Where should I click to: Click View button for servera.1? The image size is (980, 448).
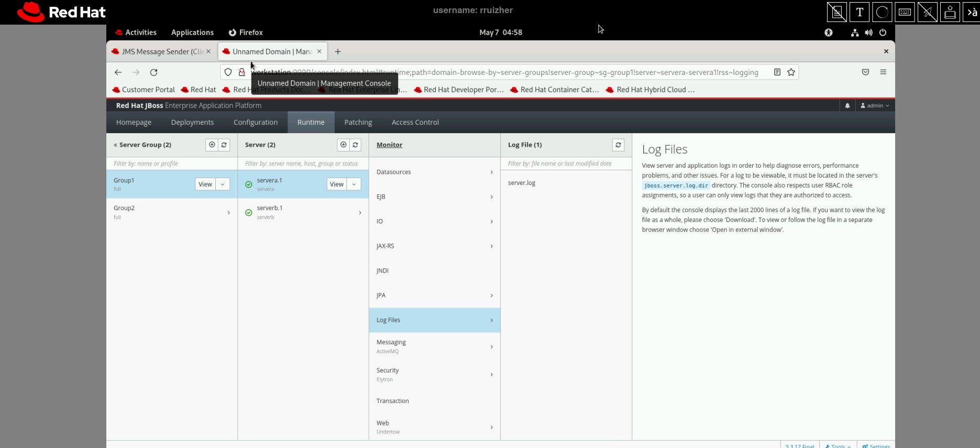(337, 184)
